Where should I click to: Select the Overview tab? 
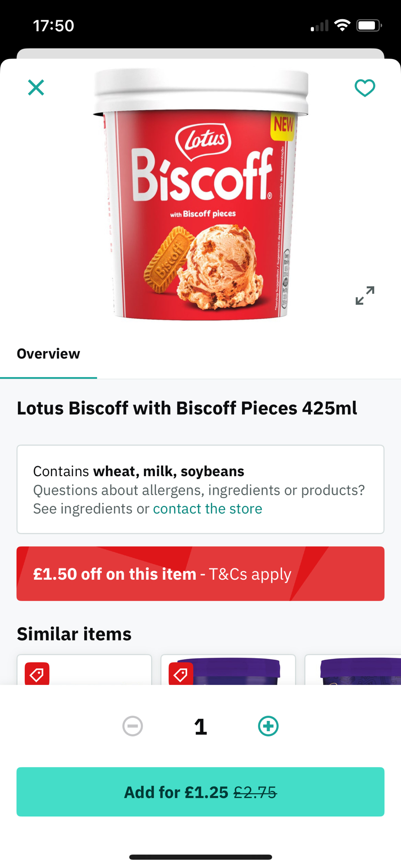(x=48, y=354)
